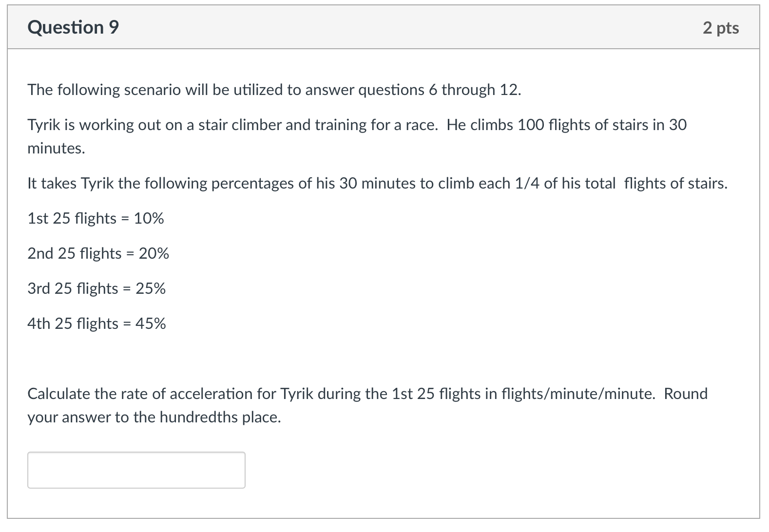Select the line reading 1st 25 flights = 10%
Viewport: 769px width, 532px height.
pyautogui.click(x=95, y=218)
